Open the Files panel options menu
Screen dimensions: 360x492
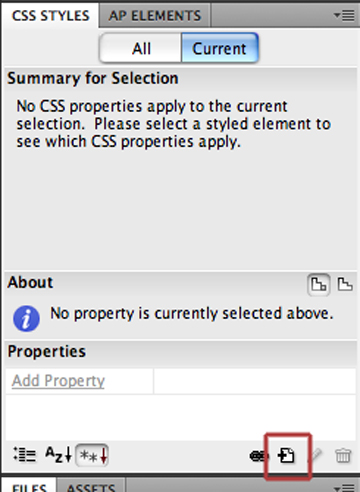point(344,487)
